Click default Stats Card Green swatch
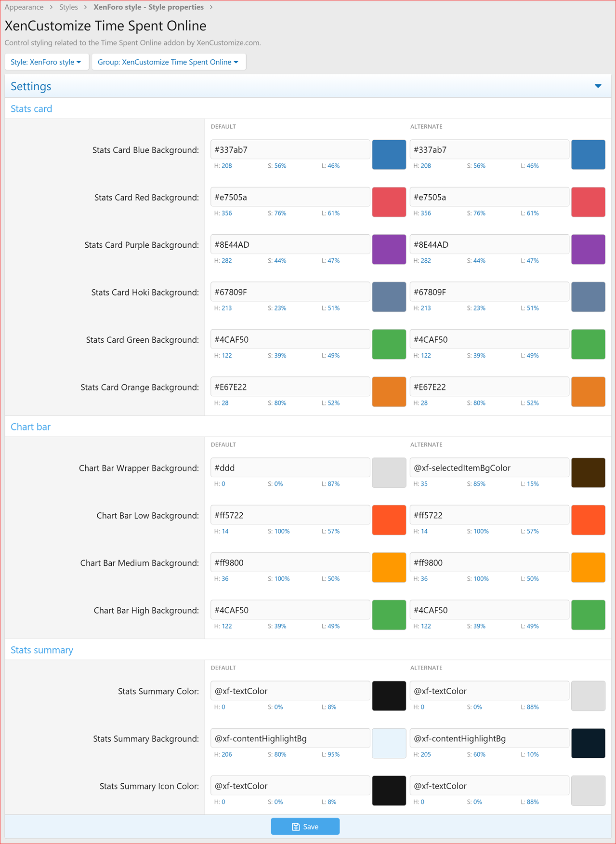This screenshot has height=844, width=616. coord(389,345)
